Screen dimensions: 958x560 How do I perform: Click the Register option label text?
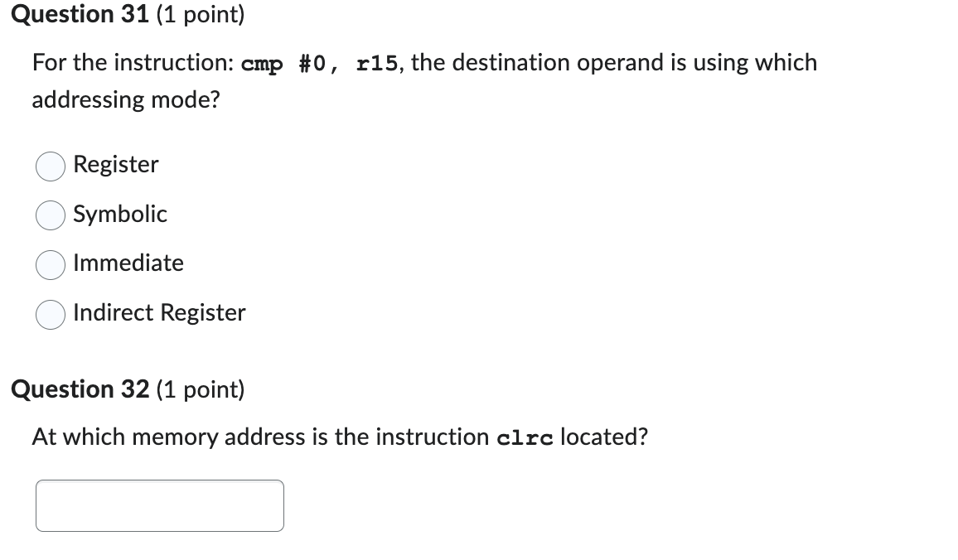click(115, 165)
